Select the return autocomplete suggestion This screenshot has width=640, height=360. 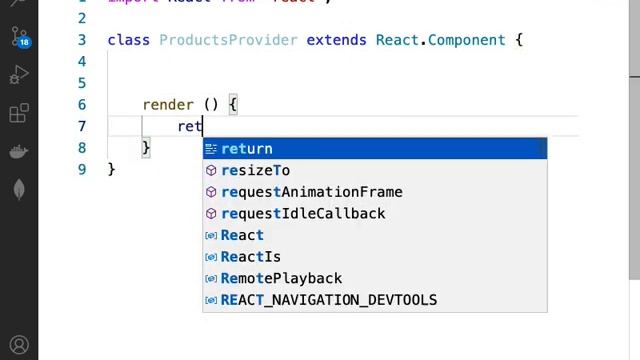coord(375,149)
